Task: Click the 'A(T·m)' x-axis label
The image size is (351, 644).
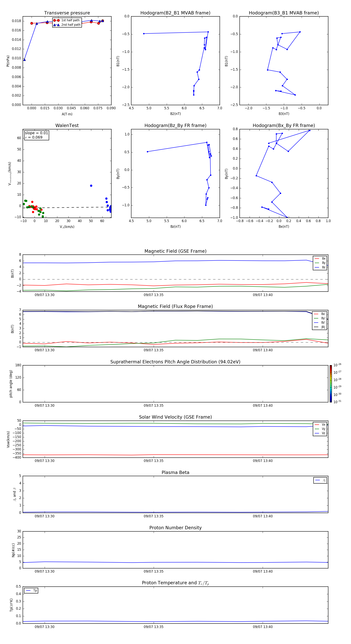Action: click(x=67, y=114)
